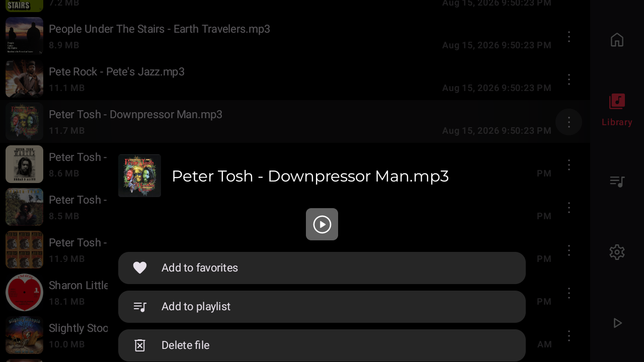Click the heart icon beside Add to favorites
This screenshot has width=644, height=362.
pyautogui.click(x=140, y=268)
